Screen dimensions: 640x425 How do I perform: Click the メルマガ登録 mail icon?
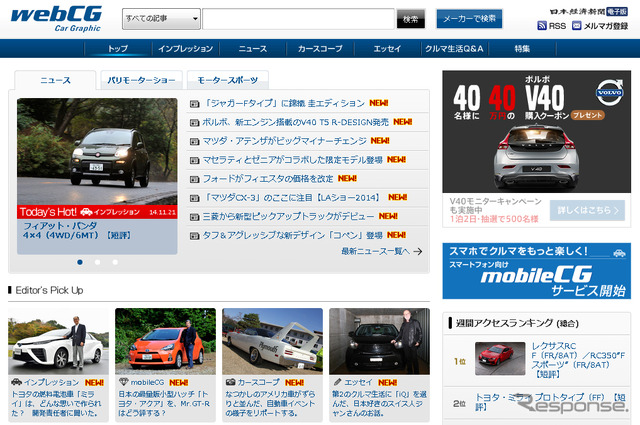click(576, 26)
